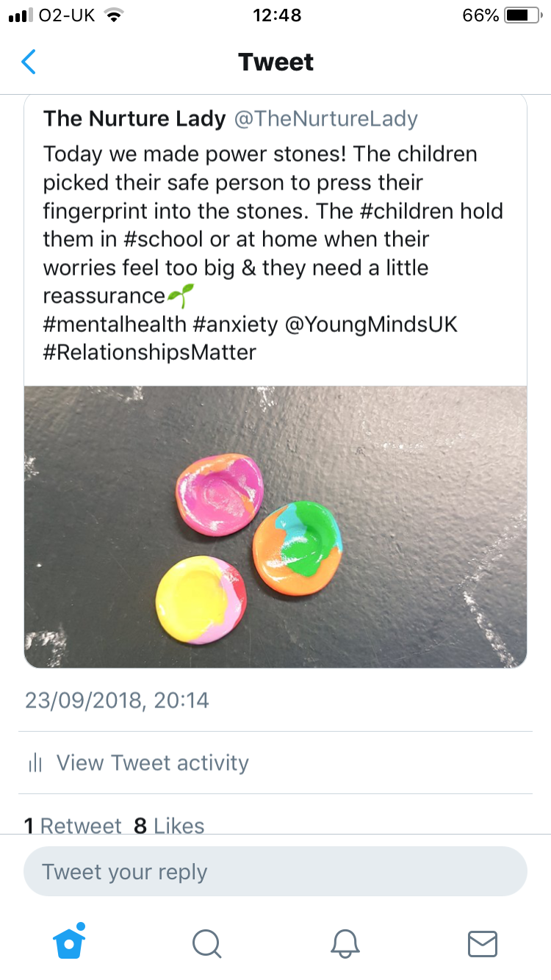View the 1 Retweet list
This screenshot has height=980, width=551.
point(73,826)
